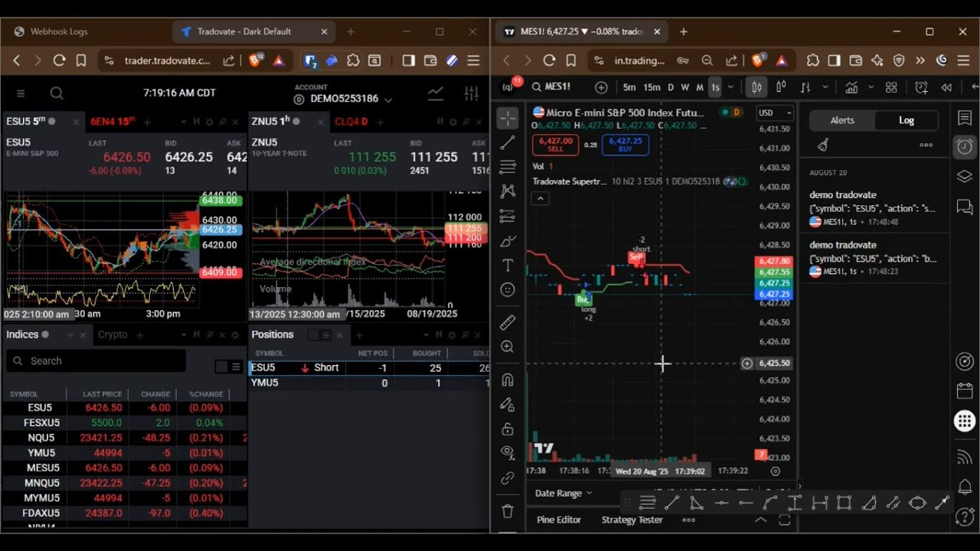The height and width of the screenshot is (551, 980).
Task: Open the forecasting and measurement tools
Action: [x=508, y=217]
